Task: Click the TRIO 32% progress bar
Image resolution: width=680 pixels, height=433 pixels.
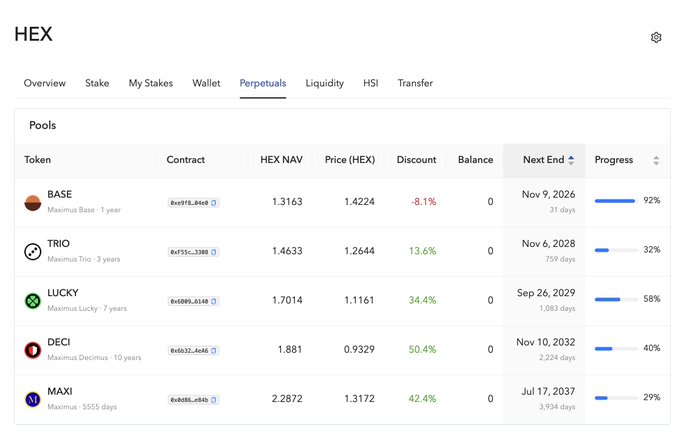Action: [x=616, y=250]
